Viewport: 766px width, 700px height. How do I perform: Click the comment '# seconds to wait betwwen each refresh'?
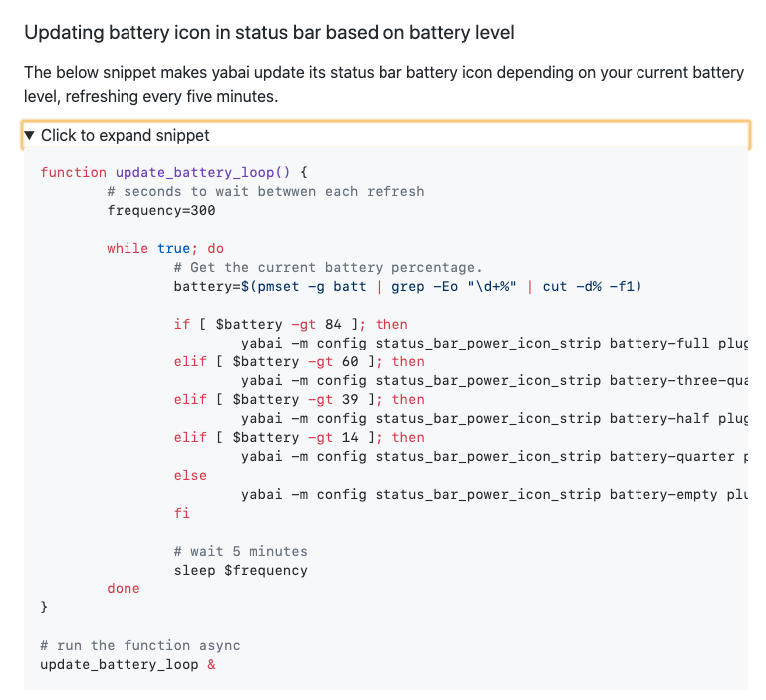pyautogui.click(x=266, y=191)
